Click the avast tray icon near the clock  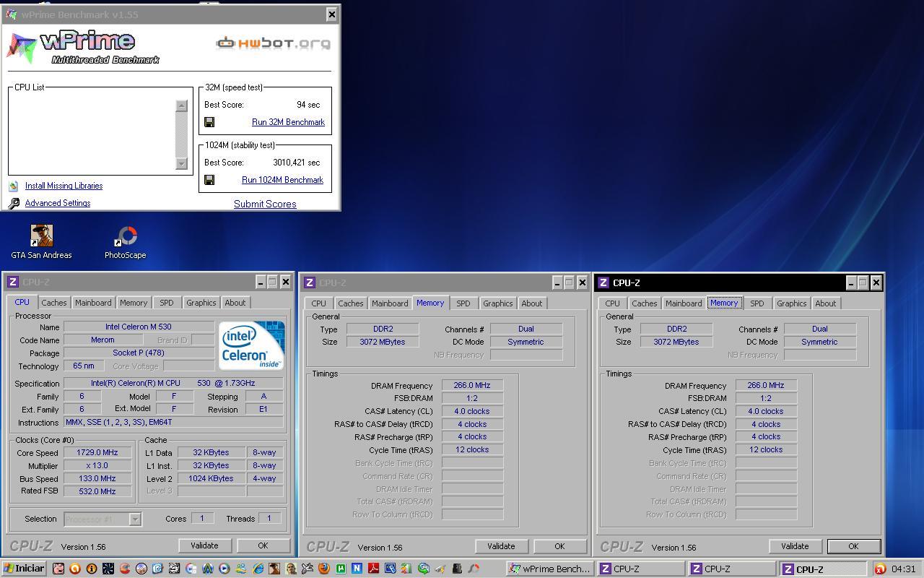(880, 569)
